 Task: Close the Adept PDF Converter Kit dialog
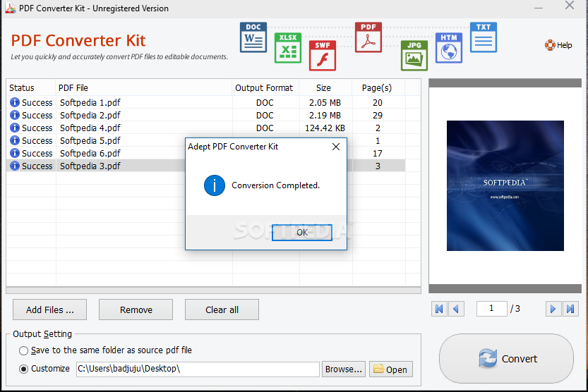(336, 147)
